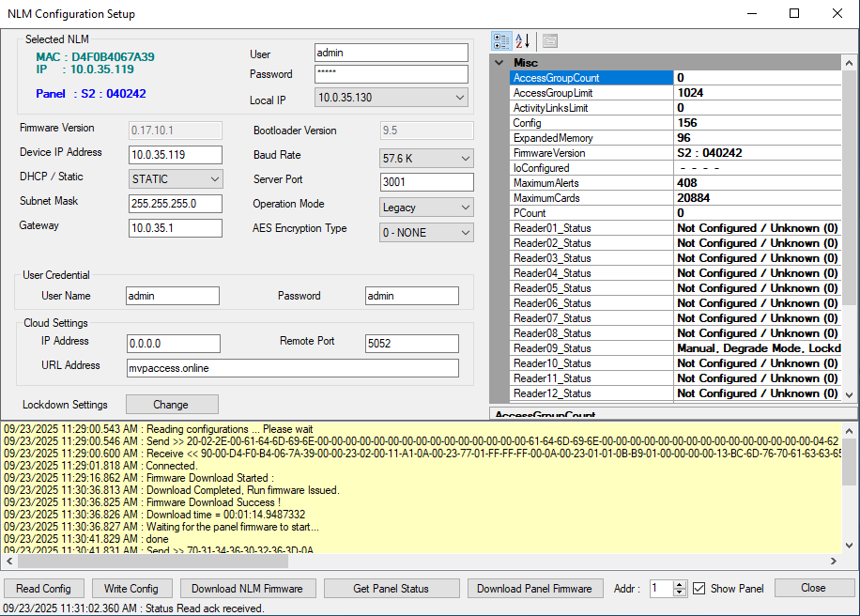This screenshot has width=860, height=616.
Task: Expand the DHCP / Static combo box
Action: pyautogui.click(x=214, y=178)
